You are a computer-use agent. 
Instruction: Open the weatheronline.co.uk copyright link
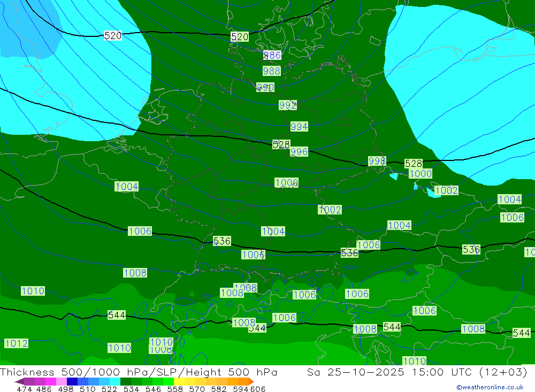point(490,387)
